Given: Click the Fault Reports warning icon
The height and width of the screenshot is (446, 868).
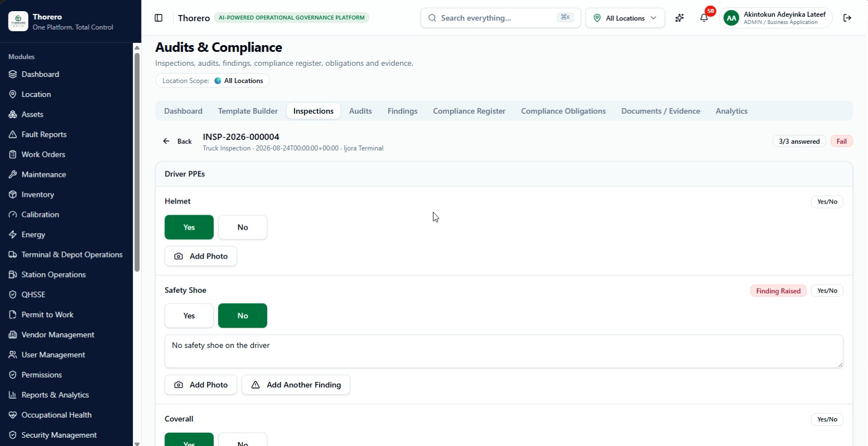Looking at the screenshot, I should pyautogui.click(x=13, y=134).
